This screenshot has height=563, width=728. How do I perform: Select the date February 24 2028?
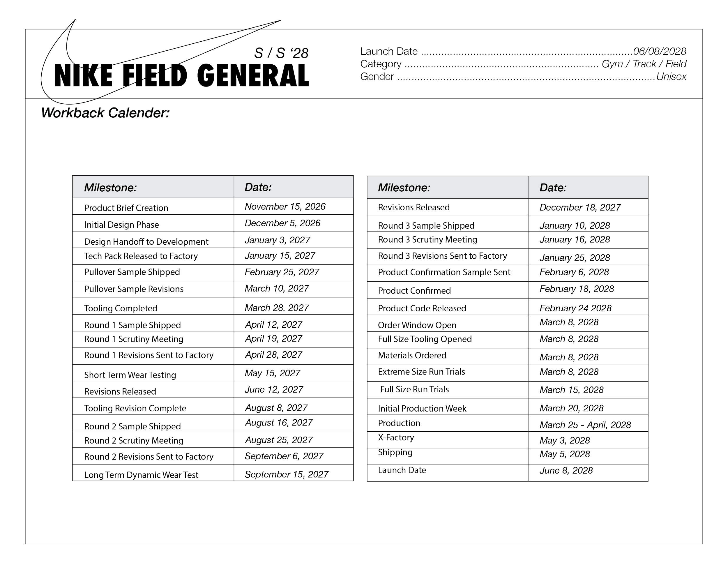tap(576, 308)
